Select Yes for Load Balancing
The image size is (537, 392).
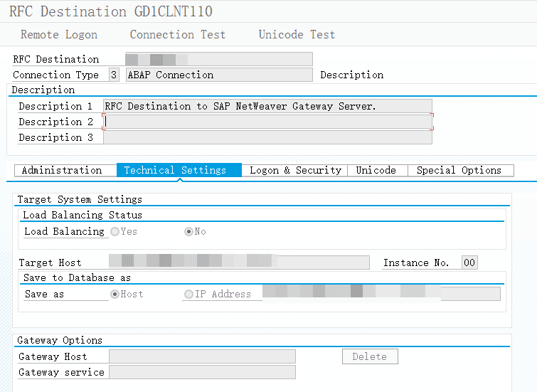(x=115, y=231)
